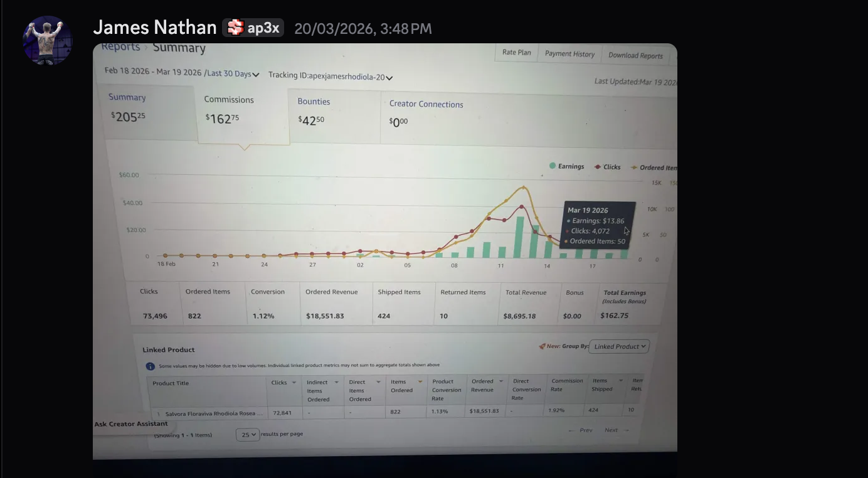Open the Bounties $42.50 tab
Screen dimensions: 868x478
pos(335,117)
